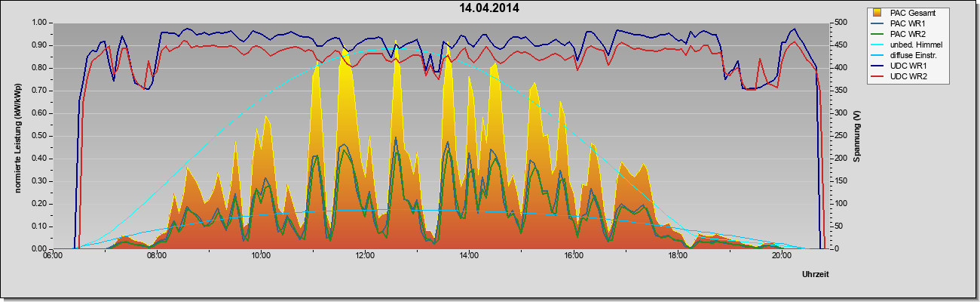Viewport: 980px width, 302px height.
Task: Click the 0.50 left axis tick label
Action: pyautogui.click(x=40, y=136)
